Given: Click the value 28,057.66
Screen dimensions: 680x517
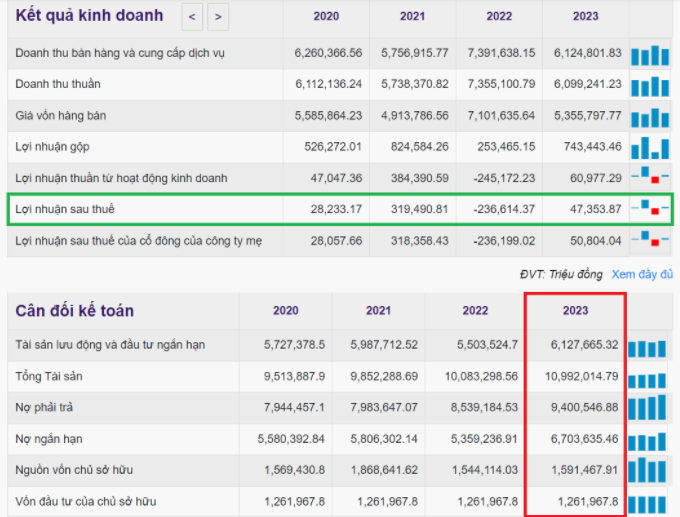Looking at the screenshot, I should (x=336, y=241).
